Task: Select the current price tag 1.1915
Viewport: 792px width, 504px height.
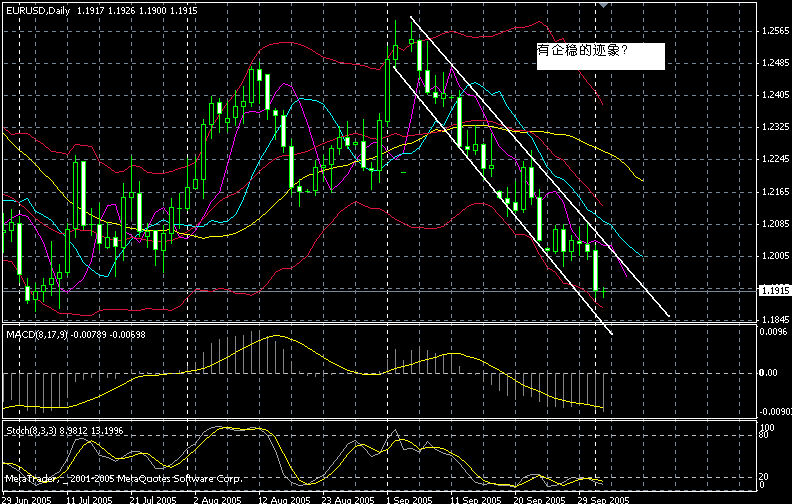Action: click(x=774, y=291)
